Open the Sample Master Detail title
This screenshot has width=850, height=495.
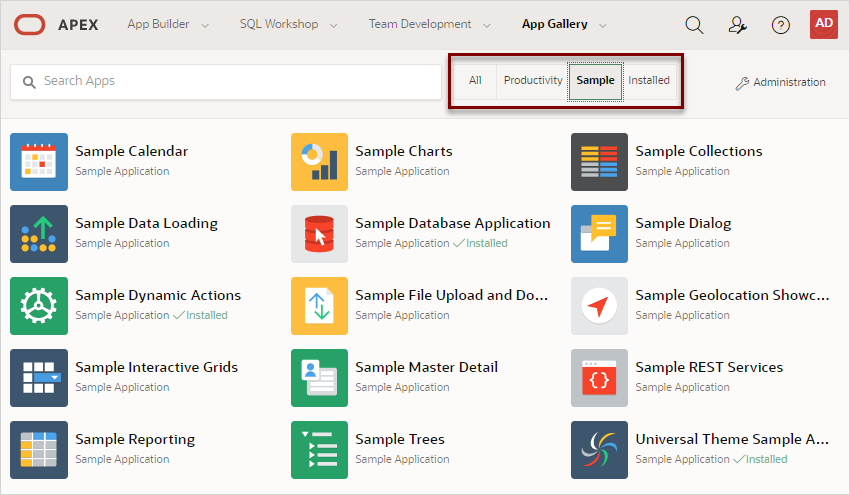click(427, 368)
